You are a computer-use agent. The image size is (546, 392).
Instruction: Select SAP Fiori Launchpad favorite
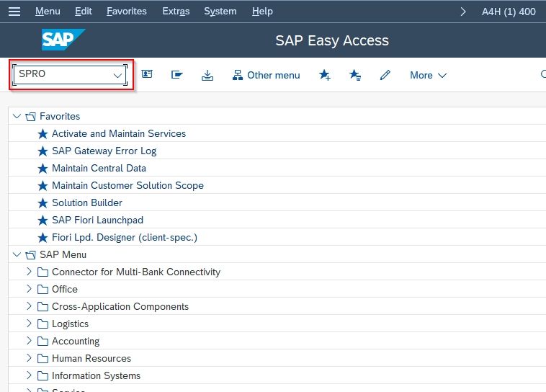coord(97,220)
